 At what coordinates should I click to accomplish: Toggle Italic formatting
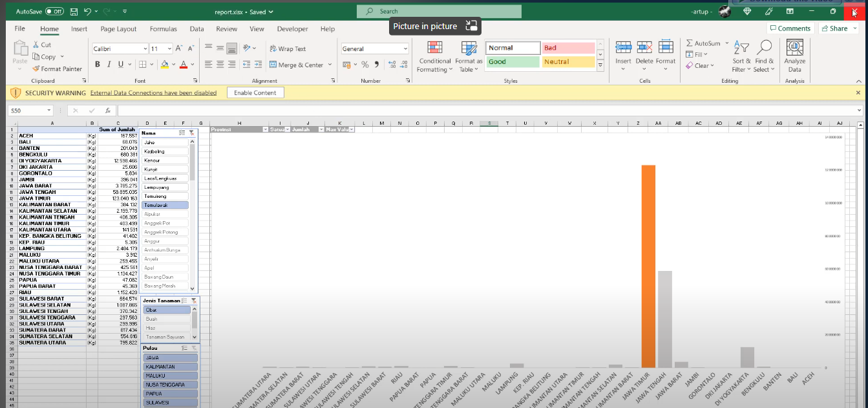109,64
